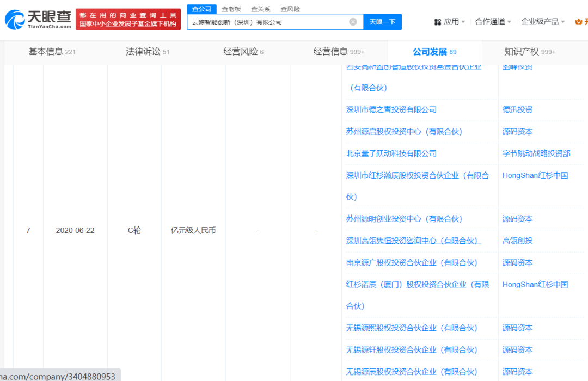Open 苏州源启股权投资中心 link

pyautogui.click(x=404, y=132)
